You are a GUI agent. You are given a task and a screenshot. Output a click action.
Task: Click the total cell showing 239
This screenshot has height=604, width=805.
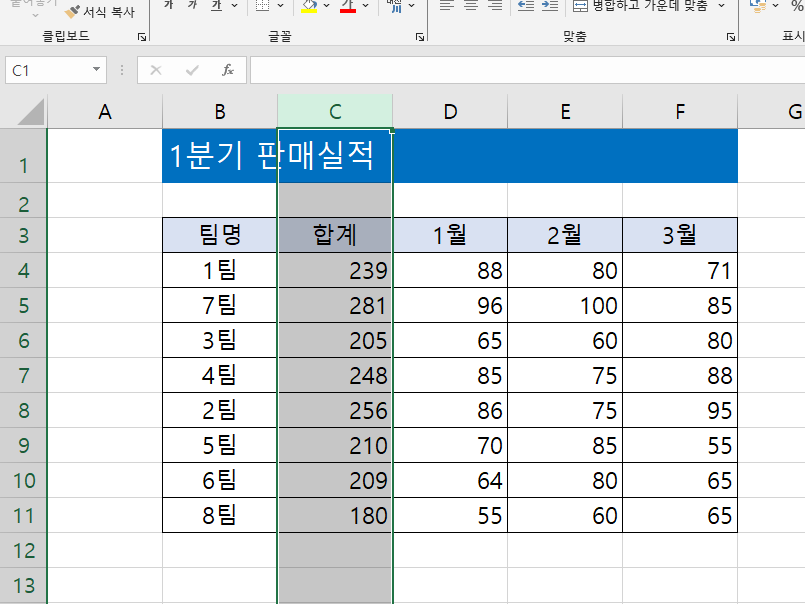pos(335,270)
